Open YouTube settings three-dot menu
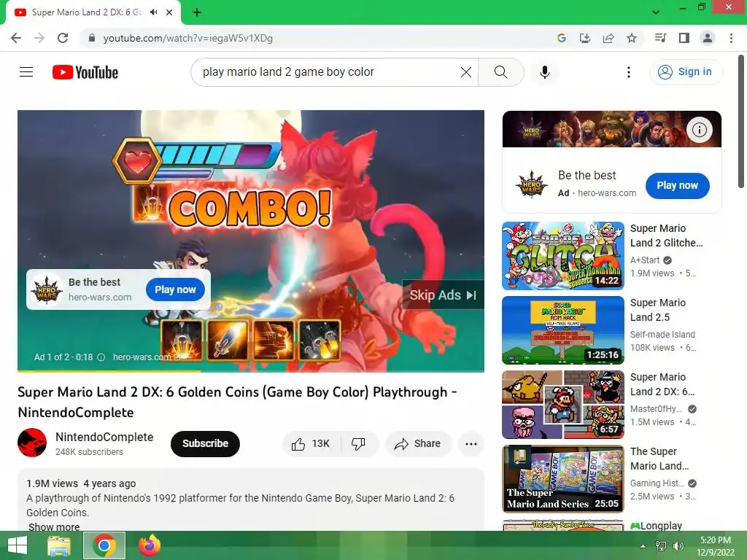 tap(628, 72)
